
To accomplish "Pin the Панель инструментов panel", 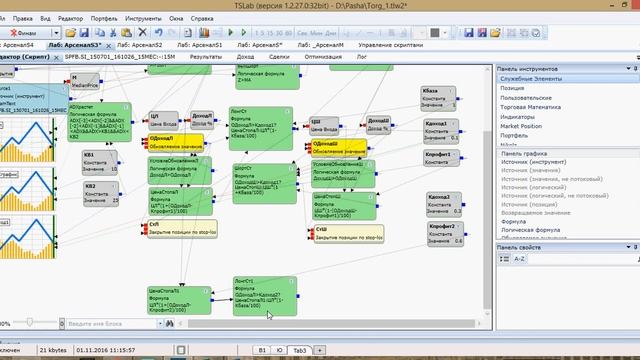I will (x=636, y=69).
